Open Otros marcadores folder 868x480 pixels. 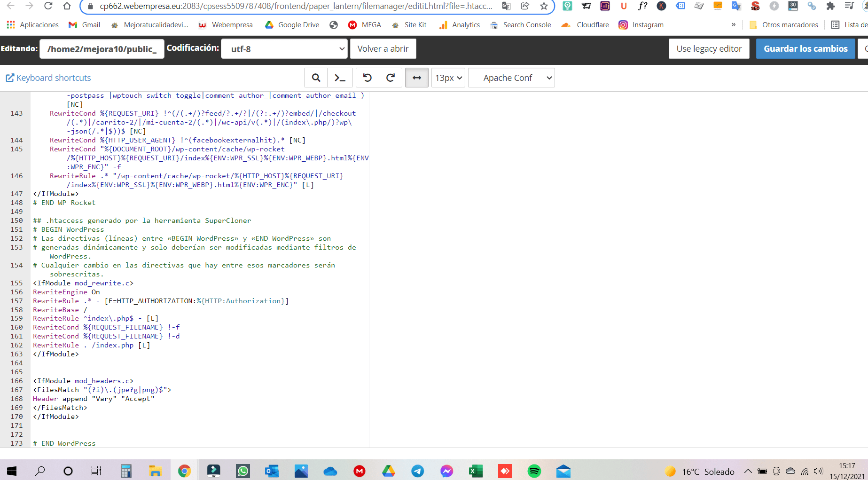[784, 25]
